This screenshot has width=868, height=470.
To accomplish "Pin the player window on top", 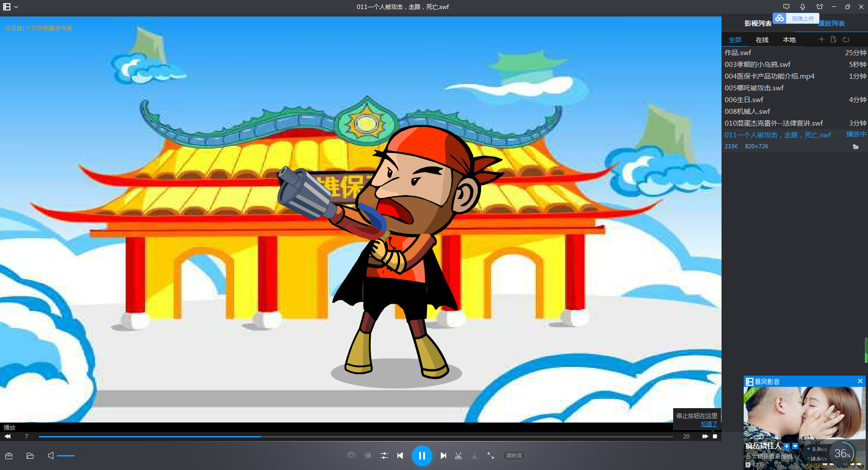I will 802,7.
